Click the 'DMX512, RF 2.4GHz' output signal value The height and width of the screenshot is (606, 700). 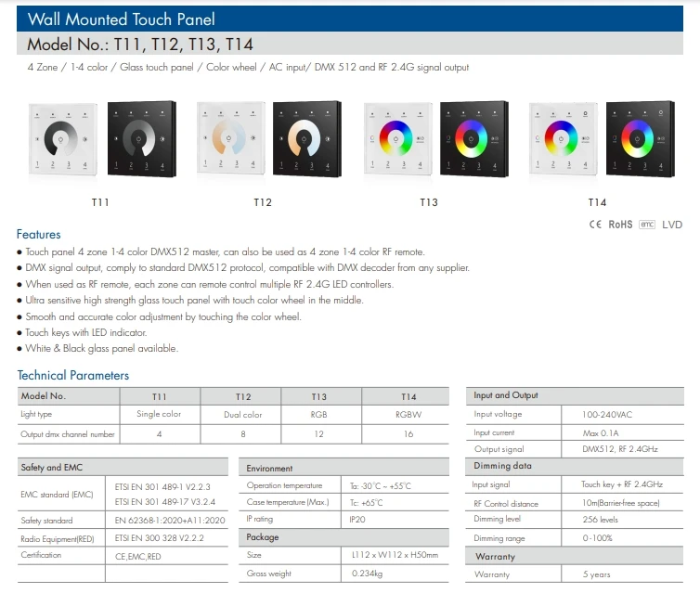(x=620, y=449)
